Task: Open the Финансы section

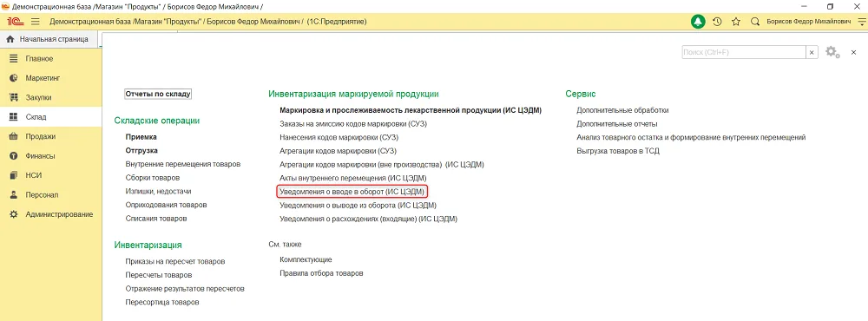Action: click(x=51, y=156)
